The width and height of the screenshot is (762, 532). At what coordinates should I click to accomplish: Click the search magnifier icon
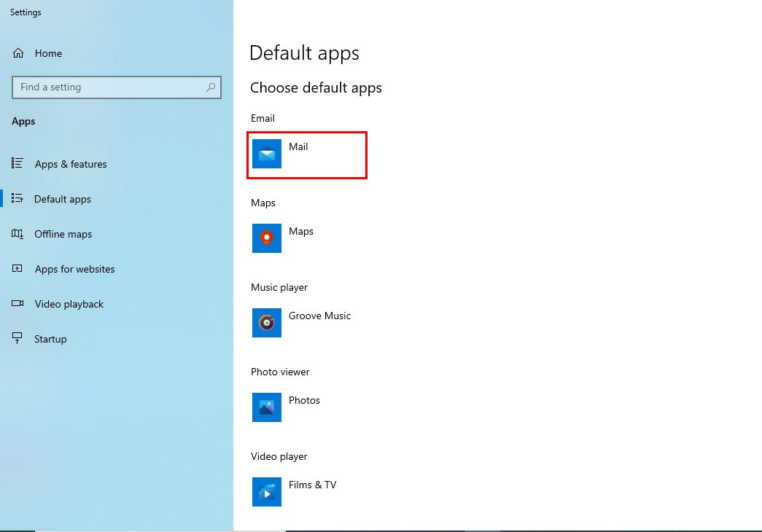click(x=211, y=87)
